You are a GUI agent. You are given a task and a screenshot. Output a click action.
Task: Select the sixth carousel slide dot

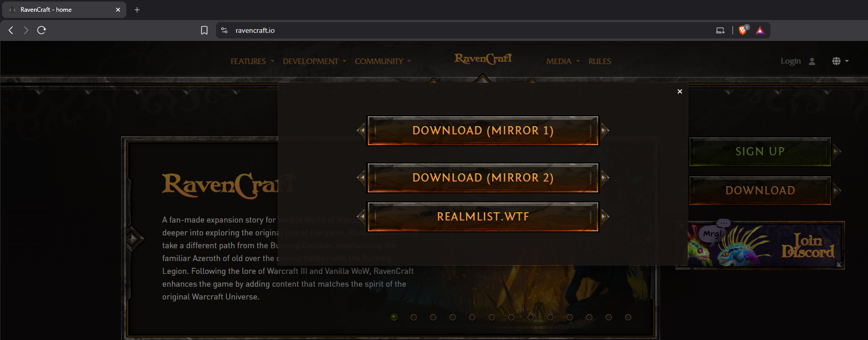point(492,317)
